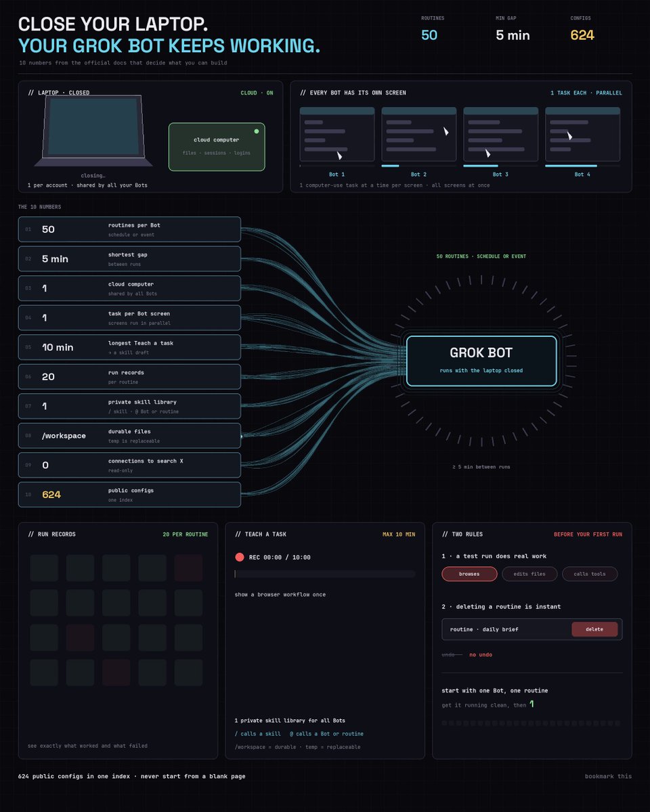The height and width of the screenshot is (812, 650).
Task: Click "@ calls a Bot or routine" link
Action: (x=326, y=734)
